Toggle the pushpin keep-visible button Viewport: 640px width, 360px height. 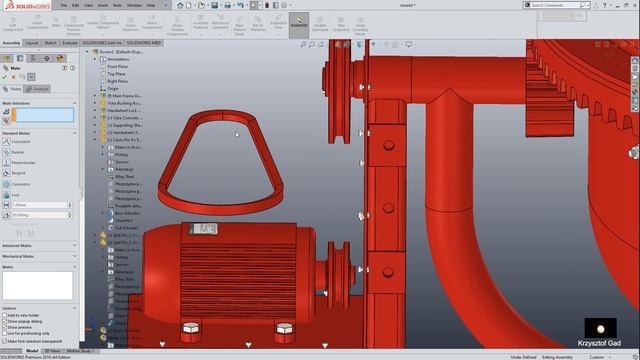coord(31,77)
